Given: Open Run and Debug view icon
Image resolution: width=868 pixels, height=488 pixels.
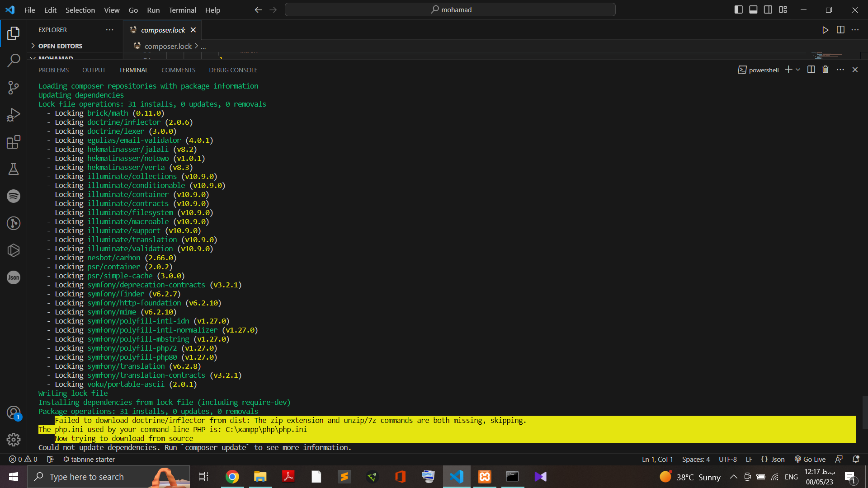Looking at the screenshot, I should 14,115.
